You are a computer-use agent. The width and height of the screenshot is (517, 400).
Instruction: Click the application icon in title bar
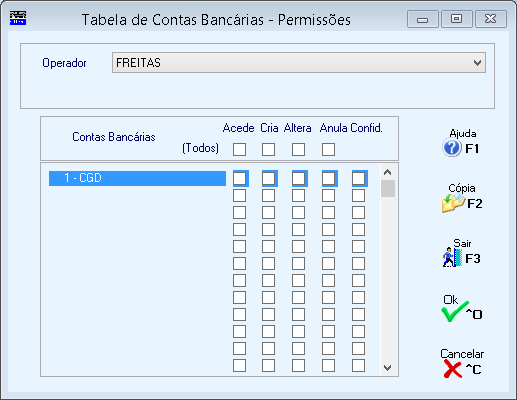[x=18, y=18]
